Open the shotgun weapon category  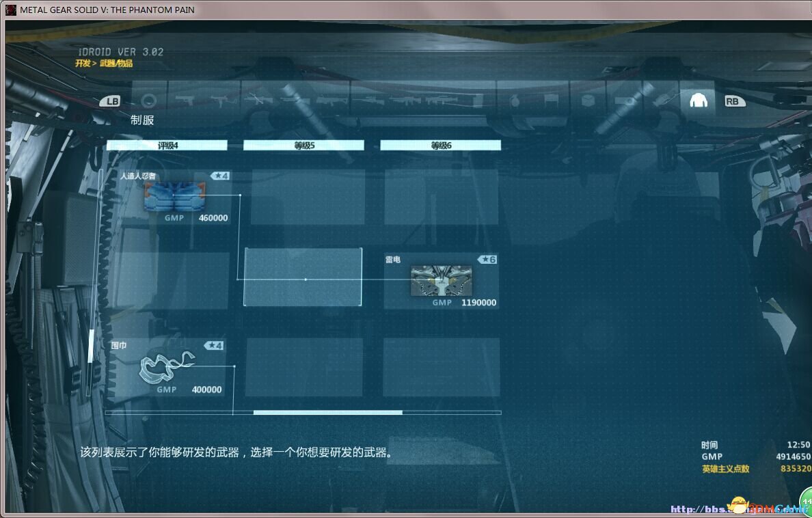coord(294,100)
